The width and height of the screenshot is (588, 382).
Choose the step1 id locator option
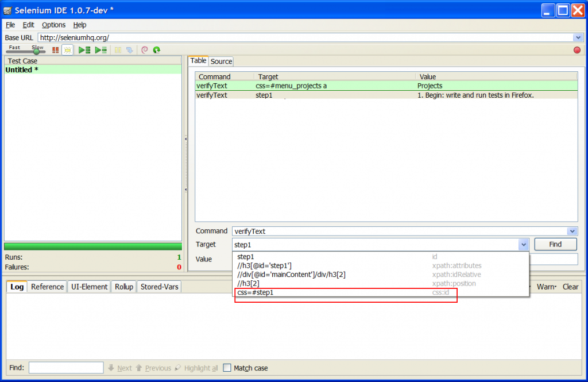(381, 257)
